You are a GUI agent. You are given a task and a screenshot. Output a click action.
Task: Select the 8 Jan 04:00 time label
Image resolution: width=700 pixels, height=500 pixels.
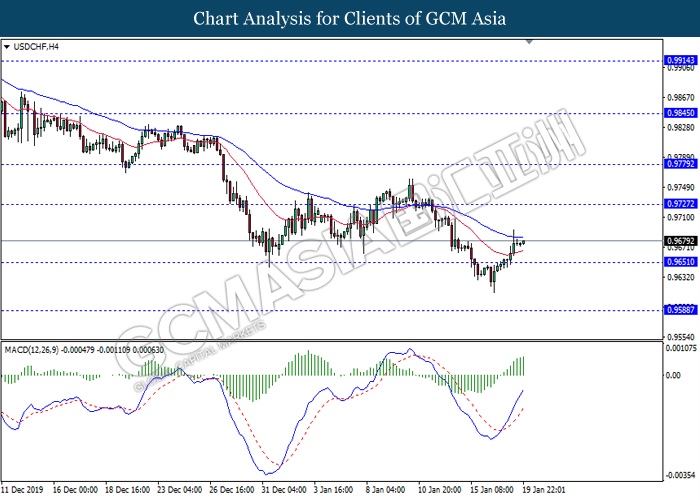coord(386,490)
